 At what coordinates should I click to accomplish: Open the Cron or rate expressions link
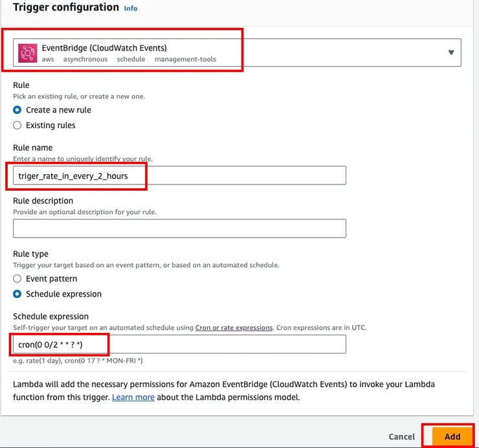pyautogui.click(x=234, y=328)
